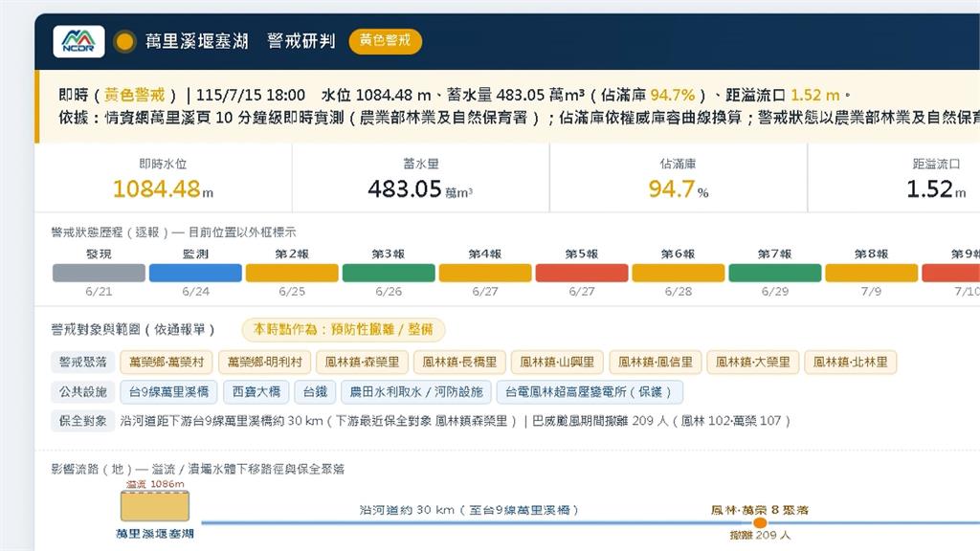980x551 pixels.
Task: Click the 台9線萬里溪橋 facility tag
Action: 168,391
